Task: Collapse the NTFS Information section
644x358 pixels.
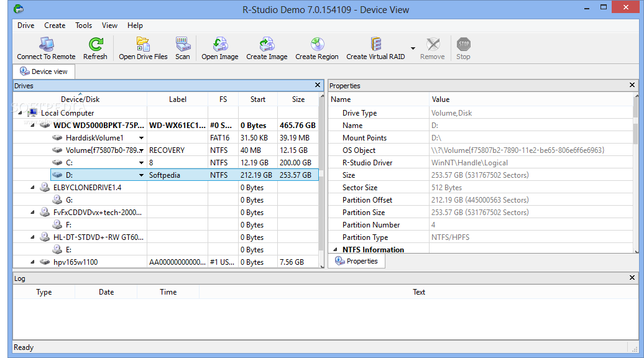Action: click(335, 250)
